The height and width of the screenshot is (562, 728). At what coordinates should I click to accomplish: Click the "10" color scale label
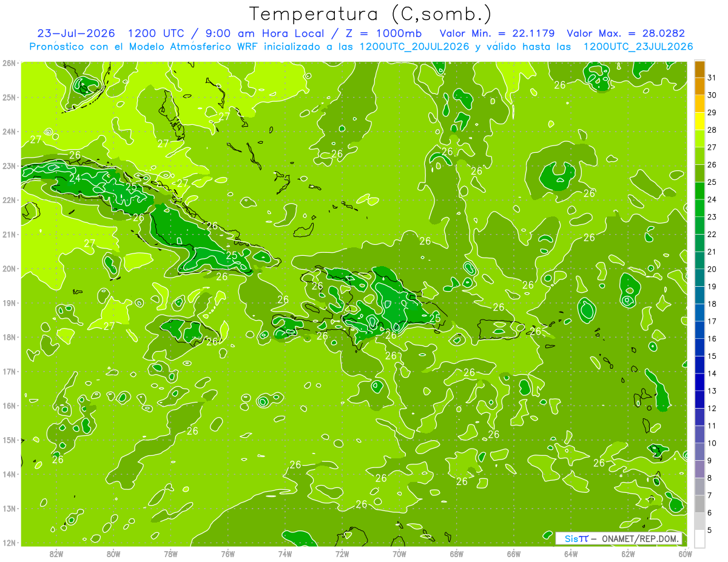tap(712, 443)
